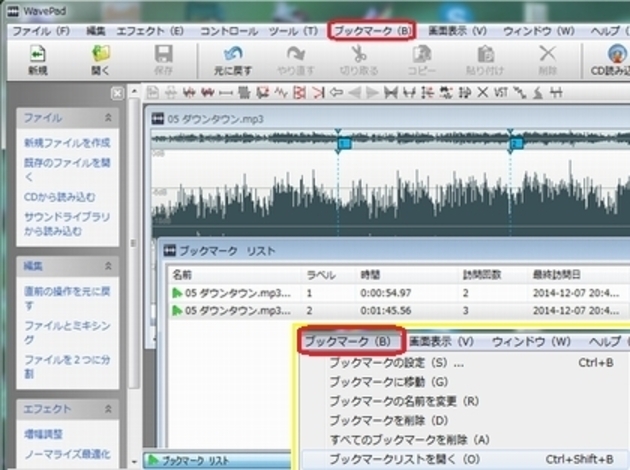Open the top ウィンドウ (W) menu
Image resolution: width=630 pixels, height=470 pixels.
(x=538, y=31)
